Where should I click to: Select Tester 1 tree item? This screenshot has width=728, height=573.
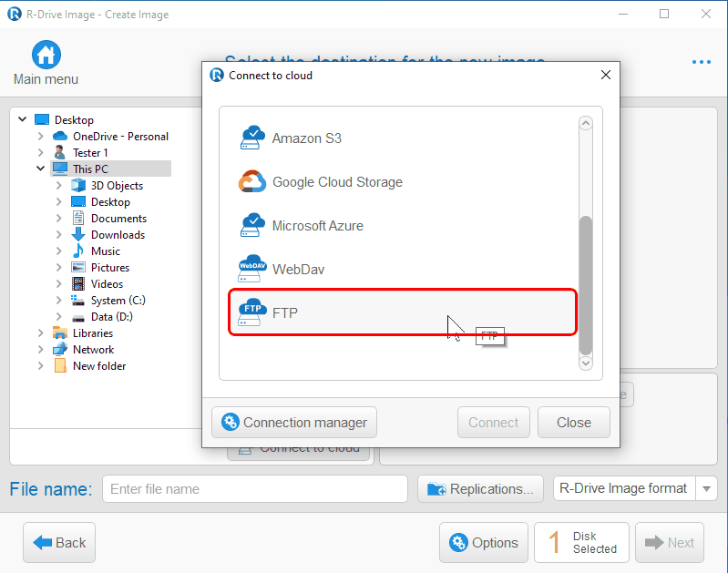click(x=90, y=152)
